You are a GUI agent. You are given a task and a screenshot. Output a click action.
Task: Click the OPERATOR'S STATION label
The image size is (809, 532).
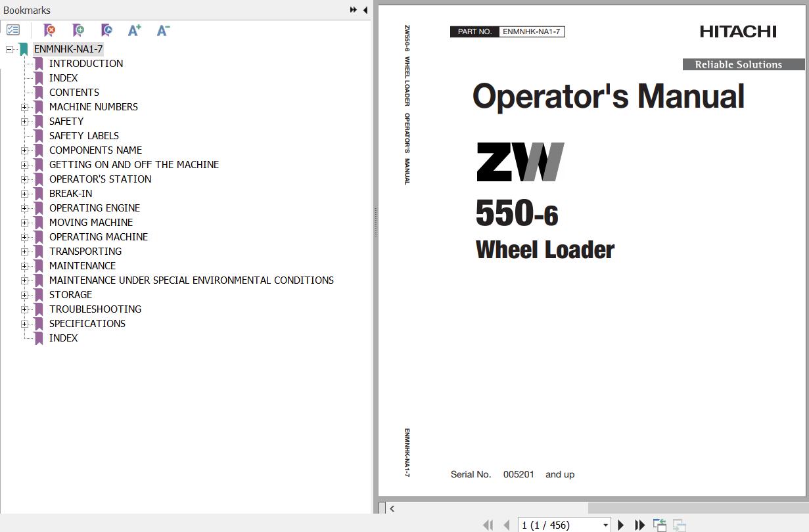100,179
